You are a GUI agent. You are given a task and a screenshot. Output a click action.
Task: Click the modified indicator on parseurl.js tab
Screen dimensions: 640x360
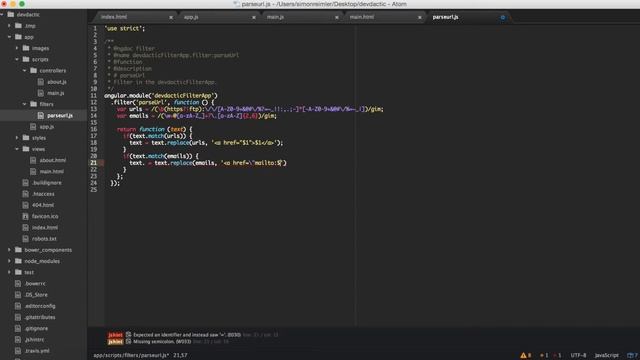coord(503,18)
